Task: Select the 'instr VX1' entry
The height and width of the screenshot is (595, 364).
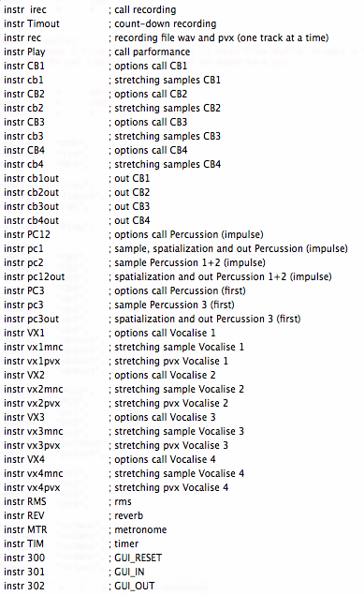Action: pos(24,333)
